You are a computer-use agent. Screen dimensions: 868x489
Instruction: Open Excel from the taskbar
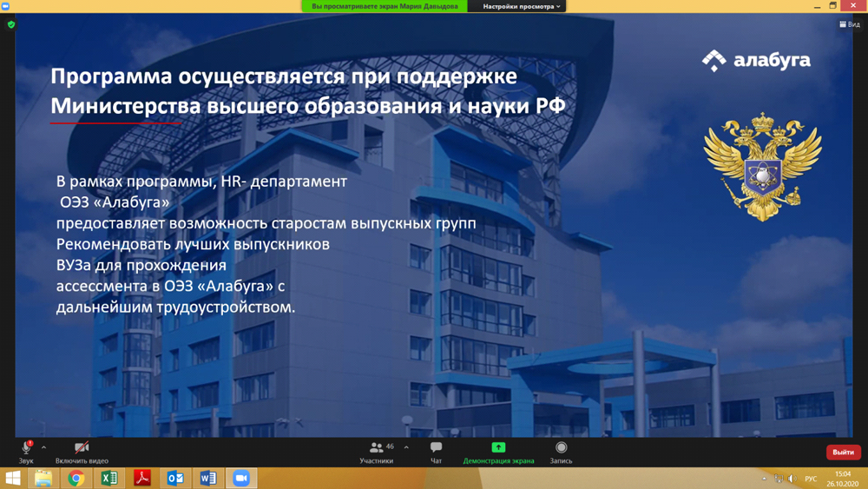tap(109, 478)
